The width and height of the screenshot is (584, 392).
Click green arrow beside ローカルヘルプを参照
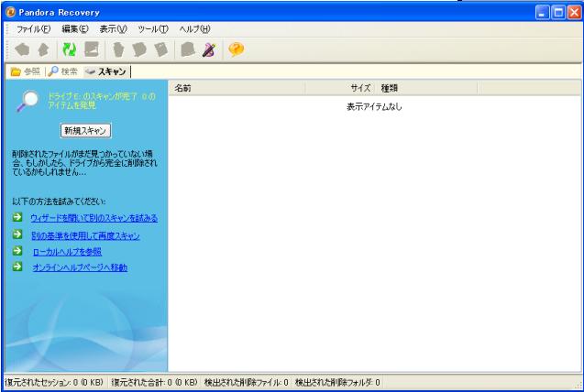(17, 250)
